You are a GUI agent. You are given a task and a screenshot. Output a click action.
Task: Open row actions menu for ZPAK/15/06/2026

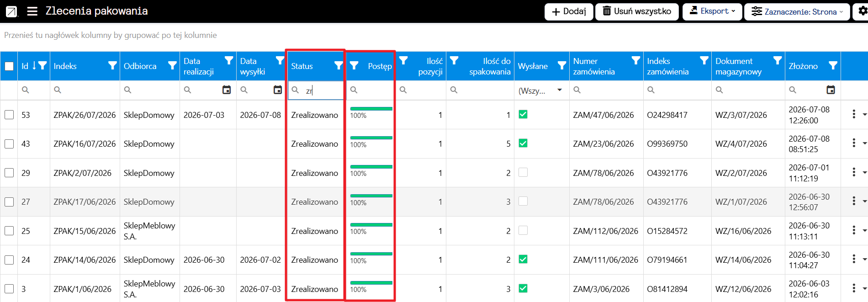point(854,230)
